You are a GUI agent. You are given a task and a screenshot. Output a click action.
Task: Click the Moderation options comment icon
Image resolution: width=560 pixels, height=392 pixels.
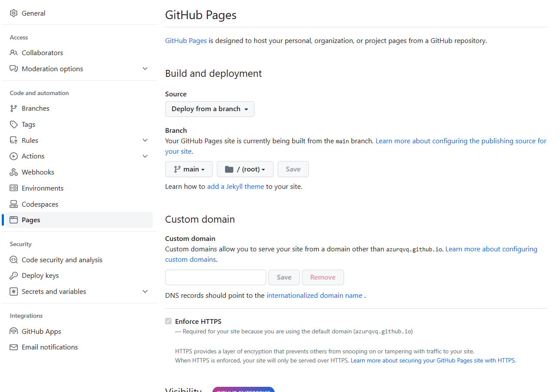(x=13, y=69)
